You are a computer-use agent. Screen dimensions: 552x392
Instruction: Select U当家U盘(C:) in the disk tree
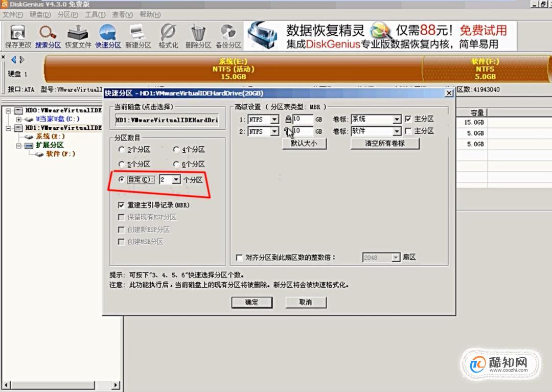57,119
